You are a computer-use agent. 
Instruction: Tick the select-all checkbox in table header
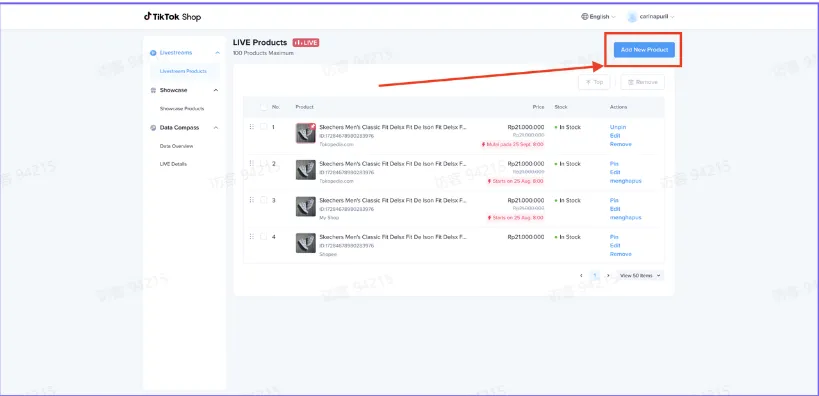point(263,107)
